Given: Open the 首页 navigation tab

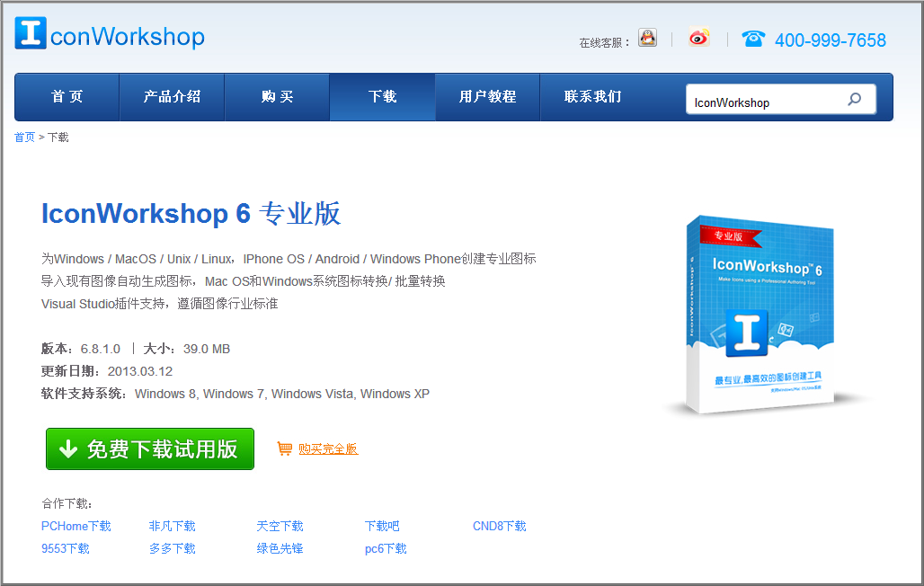Looking at the screenshot, I should [67, 97].
